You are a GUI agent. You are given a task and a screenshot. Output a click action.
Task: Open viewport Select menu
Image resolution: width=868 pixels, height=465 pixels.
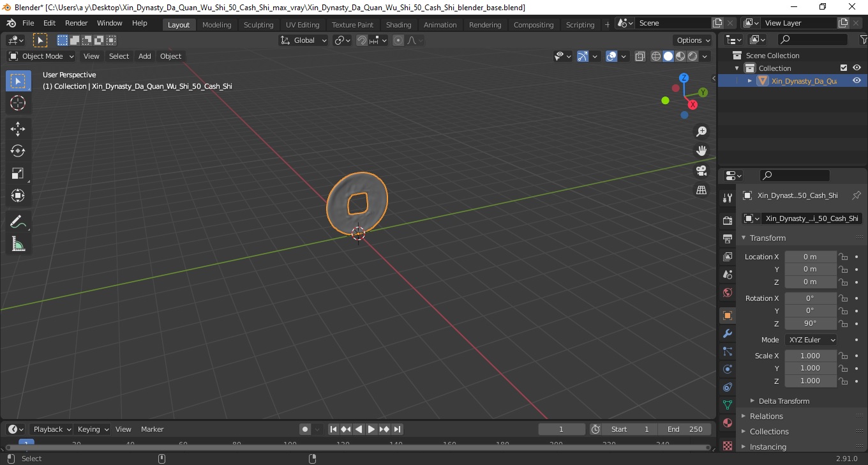(x=119, y=56)
